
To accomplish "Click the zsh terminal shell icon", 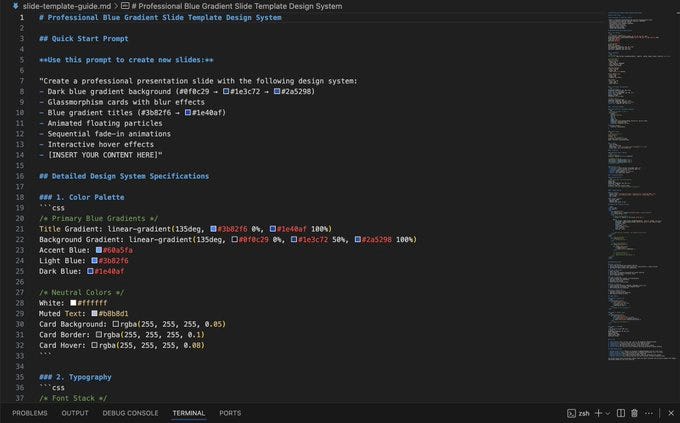I will click(x=572, y=413).
